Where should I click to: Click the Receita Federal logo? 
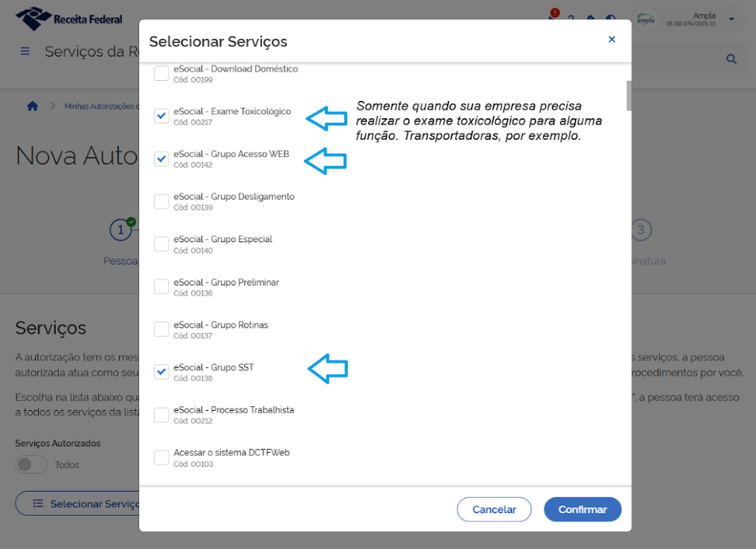coord(68,19)
